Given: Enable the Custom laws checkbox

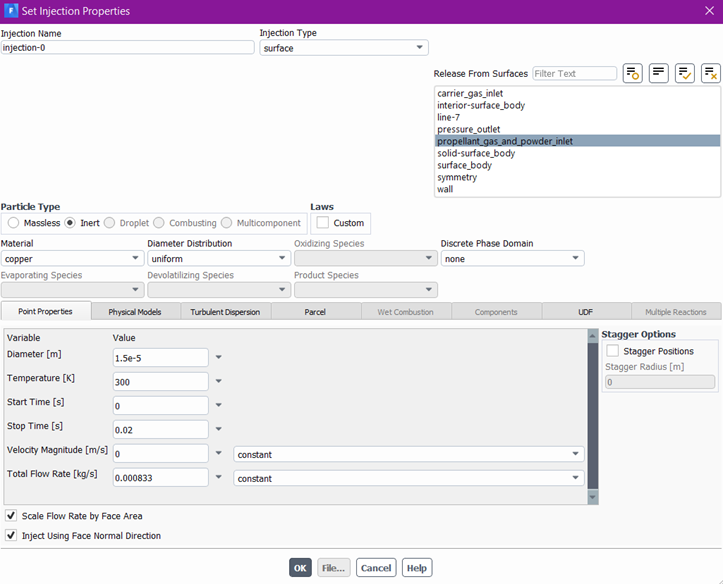Looking at the screenshot, I should click(323, 223).
